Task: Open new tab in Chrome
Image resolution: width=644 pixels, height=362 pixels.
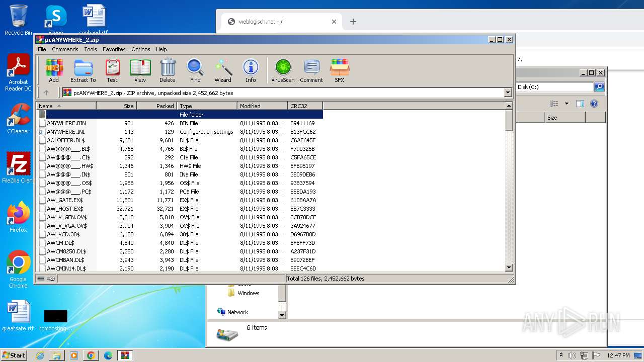Action: point(353,22)
